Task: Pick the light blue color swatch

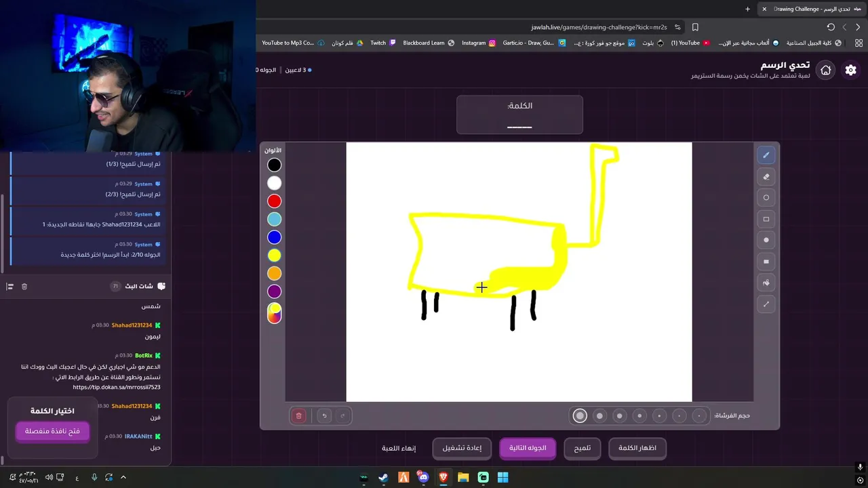Action: pyautogui.click(x=274, y=219)
